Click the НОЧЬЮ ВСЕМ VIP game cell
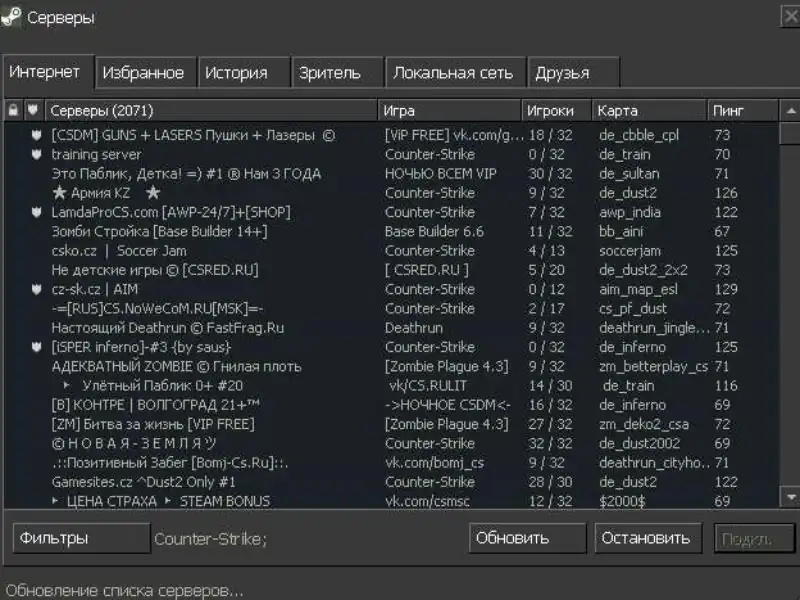 (441, 174)
